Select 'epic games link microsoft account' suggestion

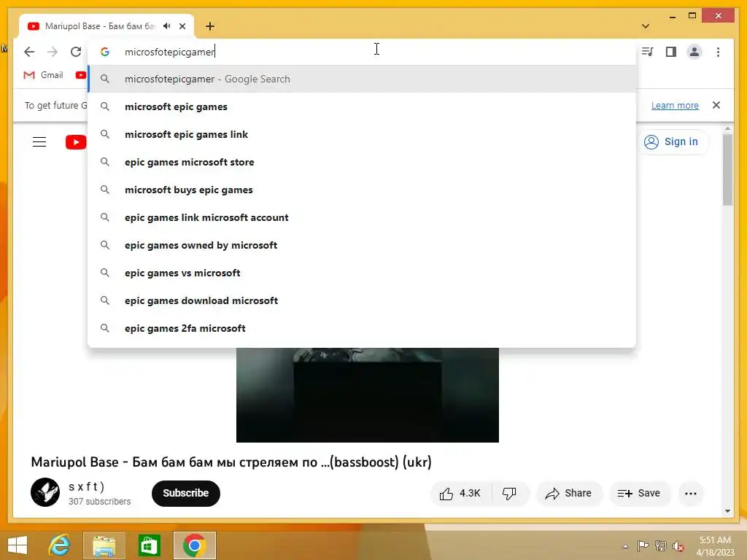coord(362,217)
